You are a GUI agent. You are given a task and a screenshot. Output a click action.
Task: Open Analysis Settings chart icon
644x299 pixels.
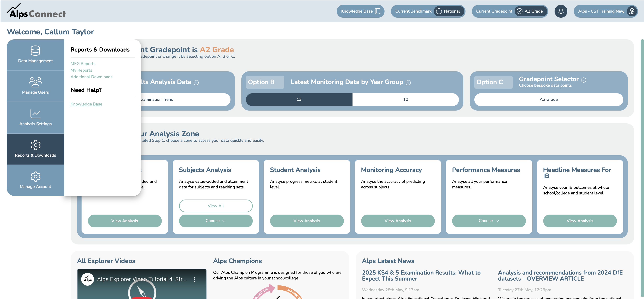pos(35,114)
